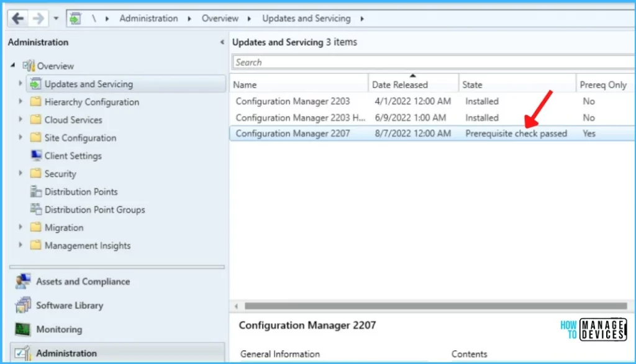Select the Configuration Manager 2203 row

pos(432,101)
